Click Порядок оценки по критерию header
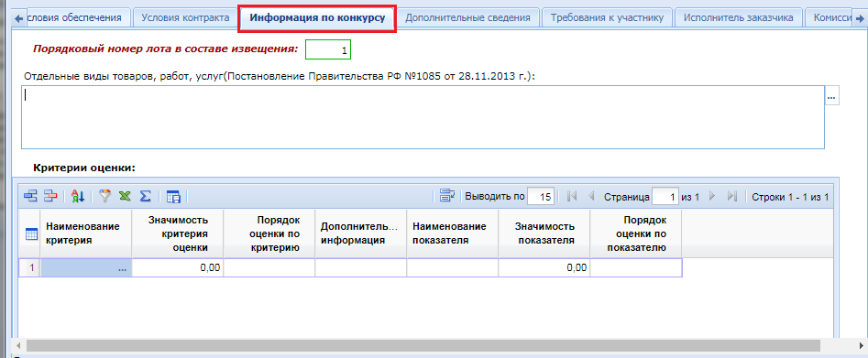The image size is (868, 358). pos(269,233)
